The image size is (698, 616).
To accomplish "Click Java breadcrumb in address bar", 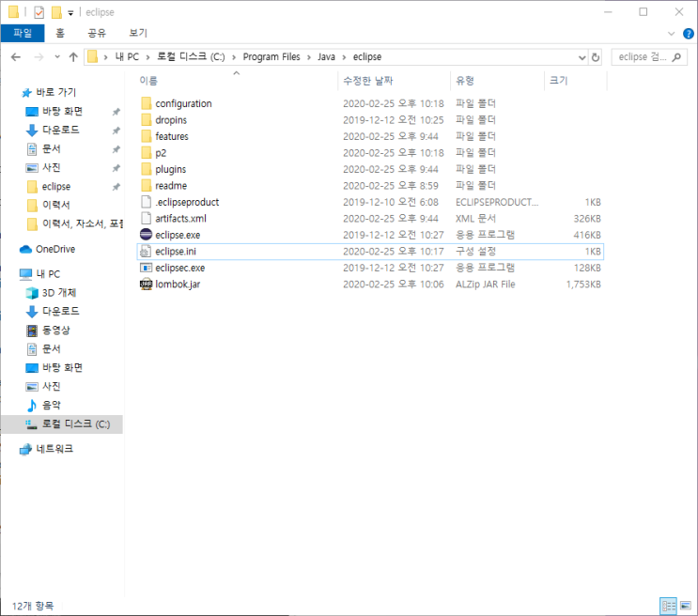I will 326,57.
